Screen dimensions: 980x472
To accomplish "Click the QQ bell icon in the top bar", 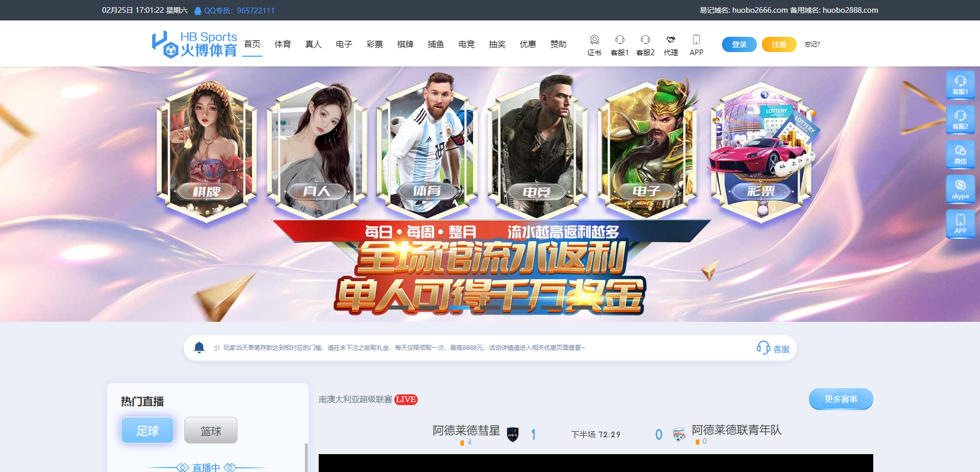I will click(x=198, y=11).
